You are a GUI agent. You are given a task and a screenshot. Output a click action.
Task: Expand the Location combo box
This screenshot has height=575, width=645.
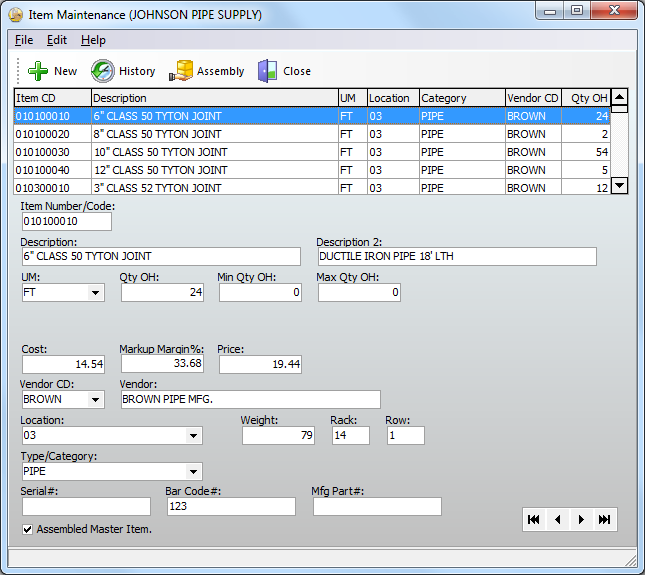point(193,436)
